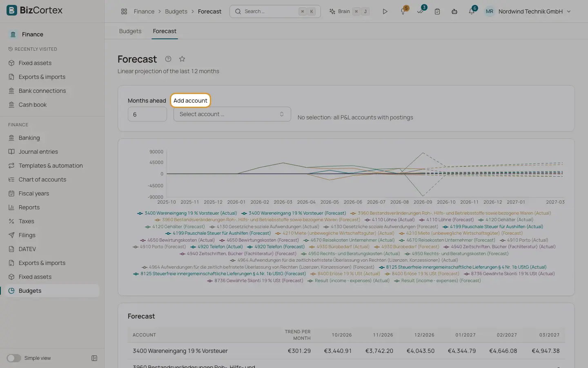Open notifications bell with badge 6

point(472,11)
